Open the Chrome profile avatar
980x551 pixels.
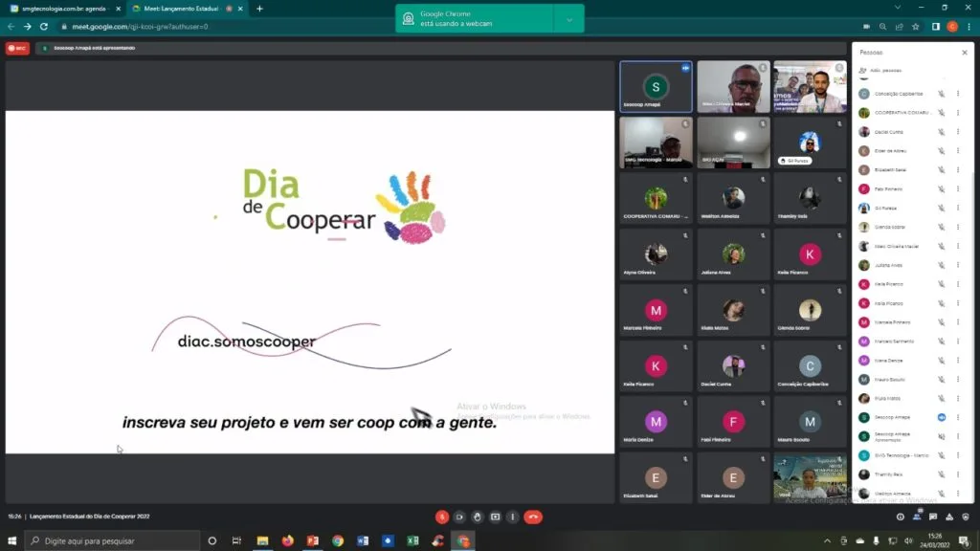952,27
